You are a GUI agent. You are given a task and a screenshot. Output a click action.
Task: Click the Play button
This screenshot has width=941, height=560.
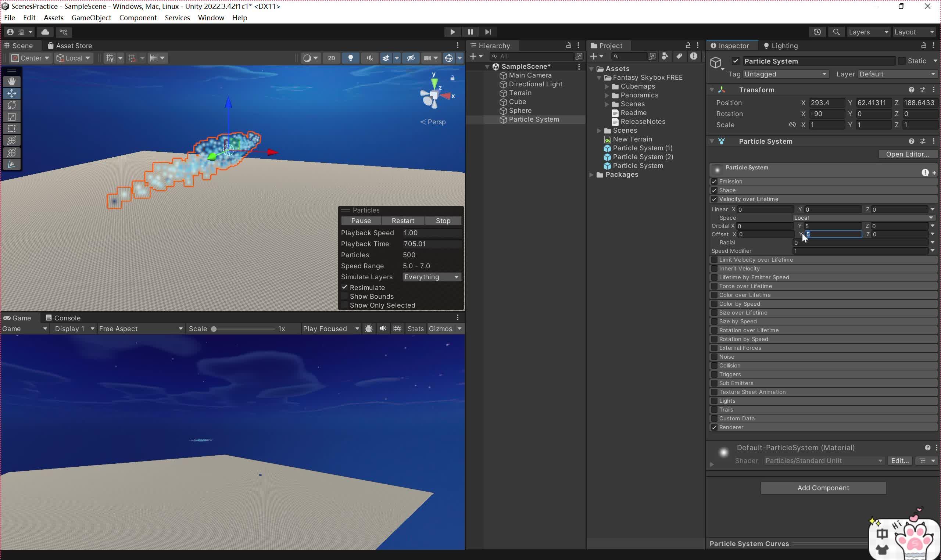point(452,32)
